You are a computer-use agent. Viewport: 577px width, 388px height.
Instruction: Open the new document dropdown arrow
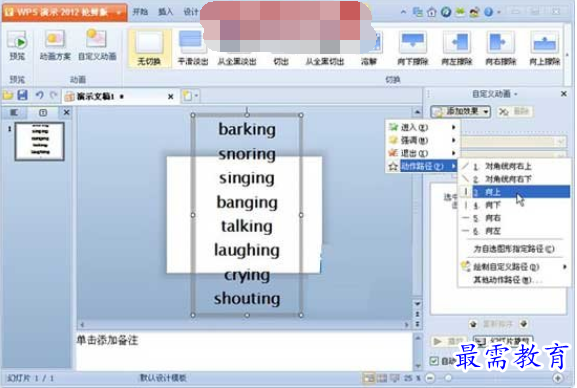pos(196,96)
